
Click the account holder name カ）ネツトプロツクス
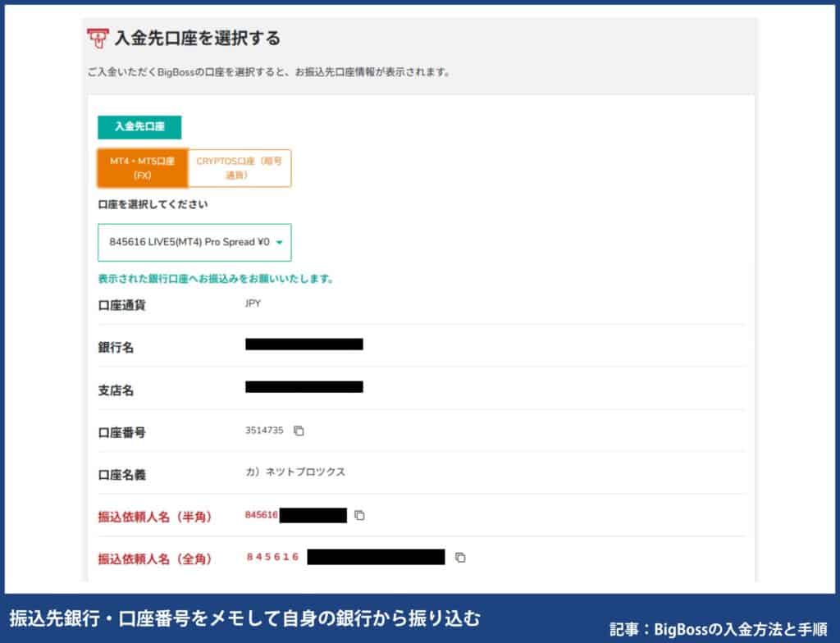click(295, 472)
